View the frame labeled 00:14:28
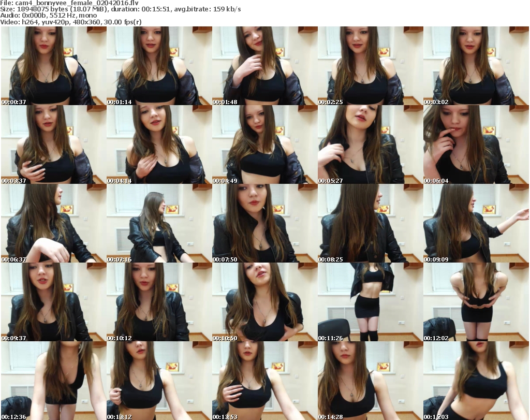Image resolution: width=530 pixels, height=420 pixels. point(370,381)
